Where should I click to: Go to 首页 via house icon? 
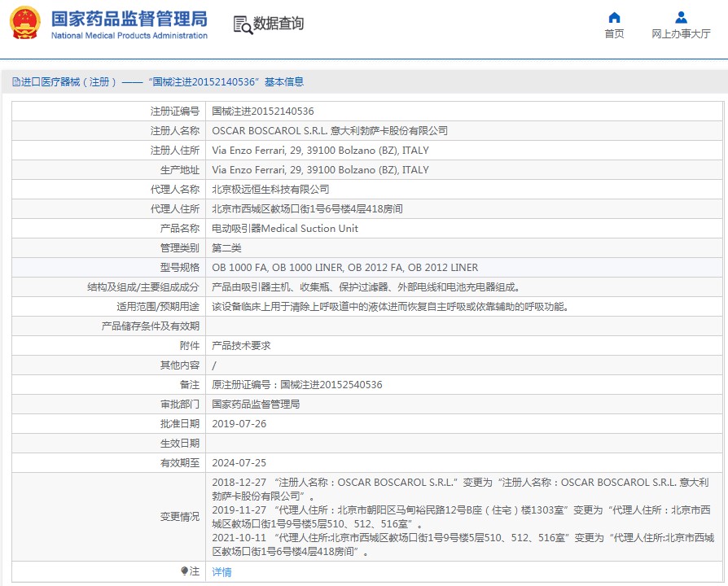tap(614, 18)
